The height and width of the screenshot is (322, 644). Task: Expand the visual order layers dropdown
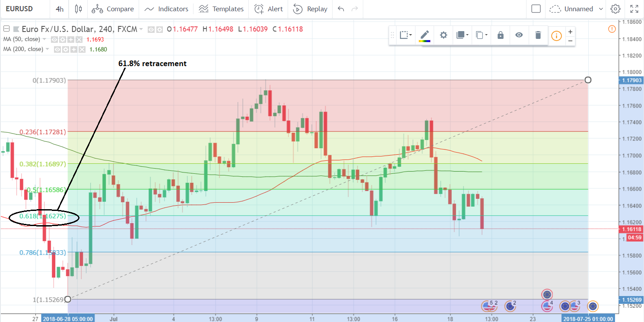(x=462, y=35)
